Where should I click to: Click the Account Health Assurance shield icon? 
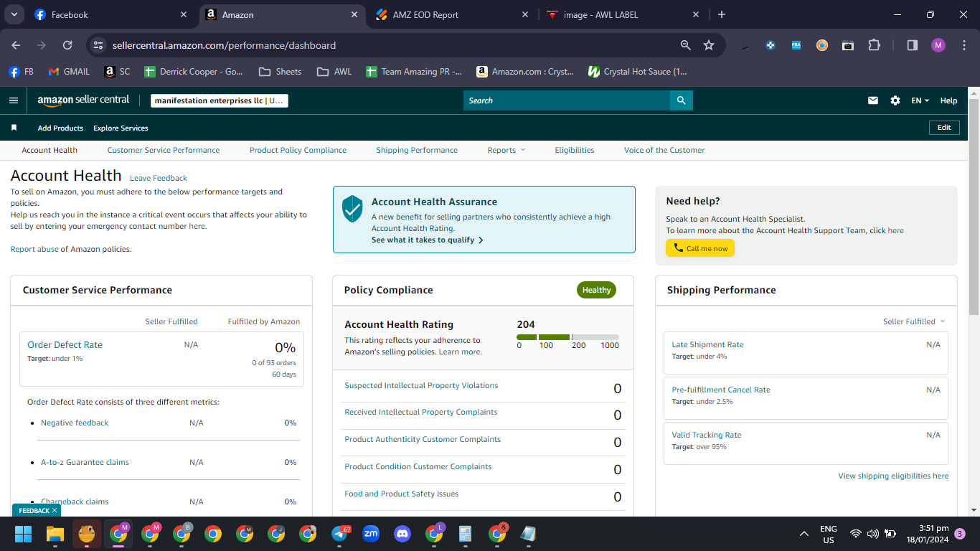pos(352,209)
